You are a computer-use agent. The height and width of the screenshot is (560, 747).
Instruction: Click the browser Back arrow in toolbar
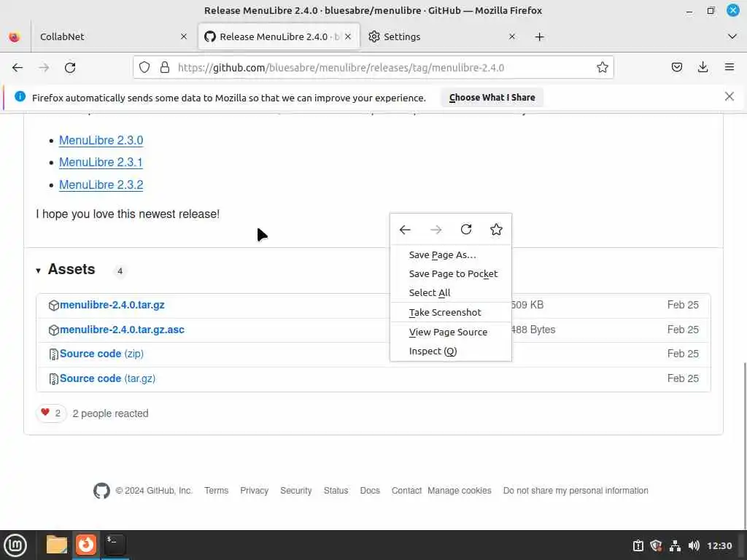[x=18, y=68]
